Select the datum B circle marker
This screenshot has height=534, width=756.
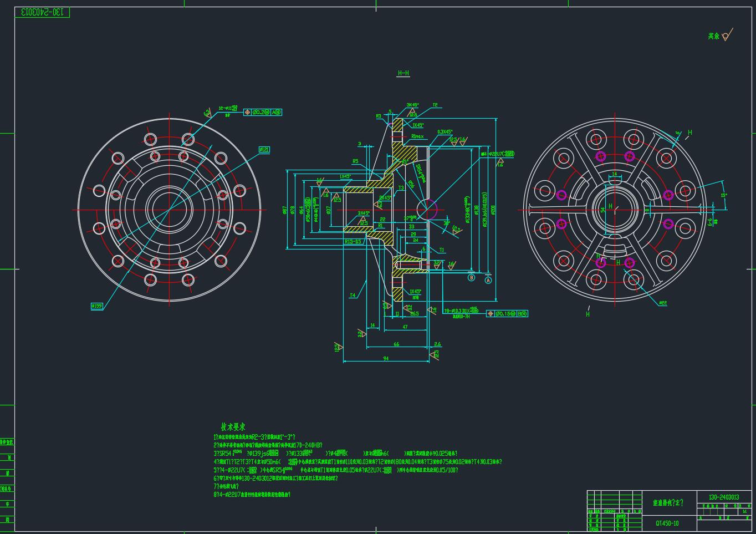click(472, 277)
